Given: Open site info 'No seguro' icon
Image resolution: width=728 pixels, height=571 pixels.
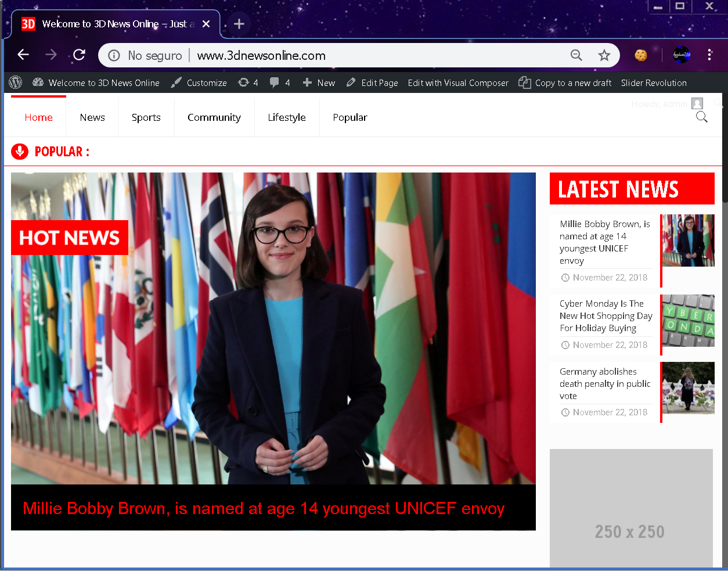Looking at the screenshot, I should (x=114, y=56).
